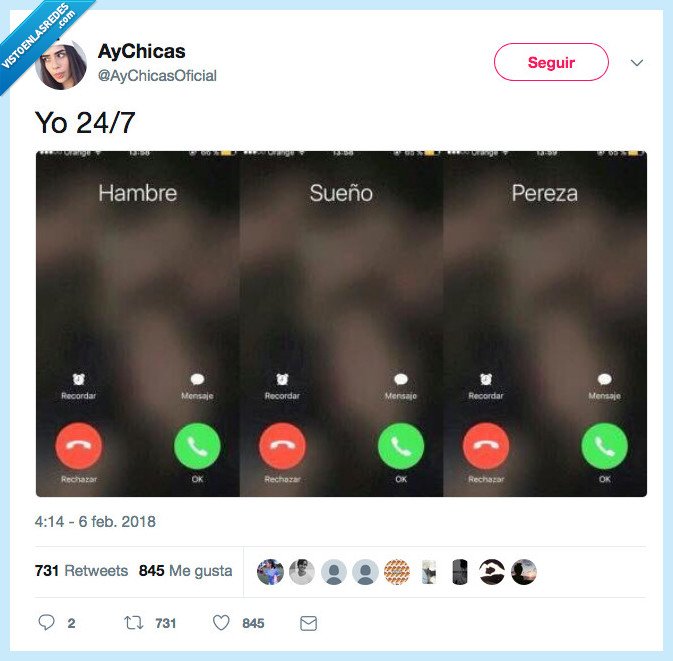Click the green OK button on Pereza call
Screen dimensions: 673x661
point(604,446)
